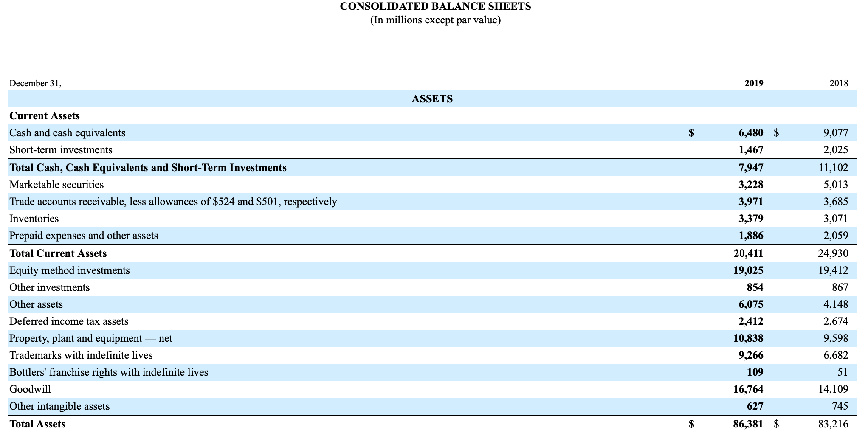Image resolution: width=868 pixels, height=433 pixels.
Task: Select 'Total Cash, Cash Equivalents and Short-Term Investments'
Action: click(148, 168)
